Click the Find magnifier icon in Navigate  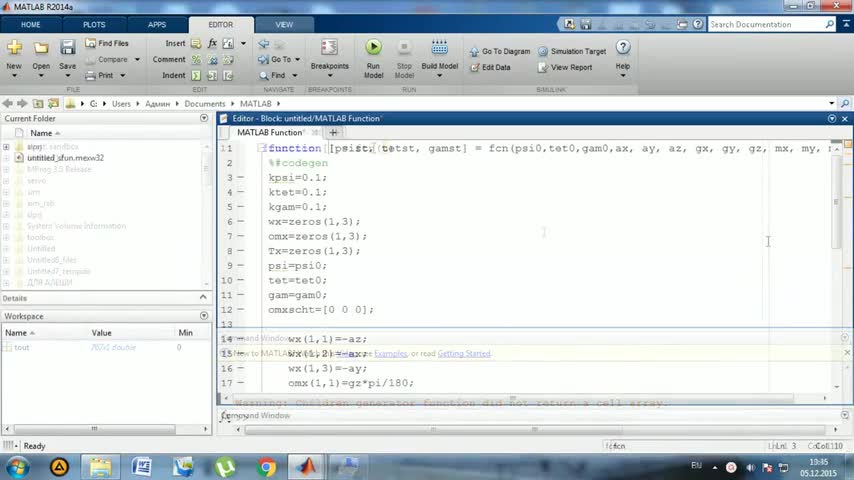(x=264, y=76)
